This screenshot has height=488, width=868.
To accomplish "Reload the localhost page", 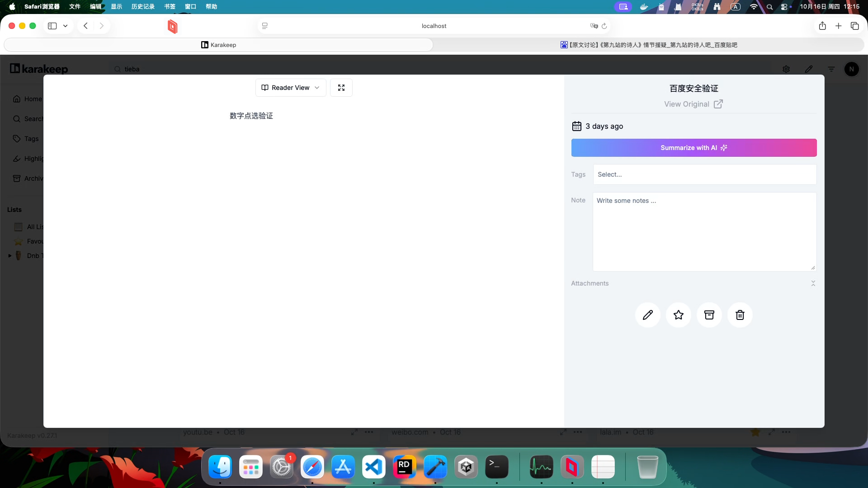I will pyautogui.click(x=604, y=26).
